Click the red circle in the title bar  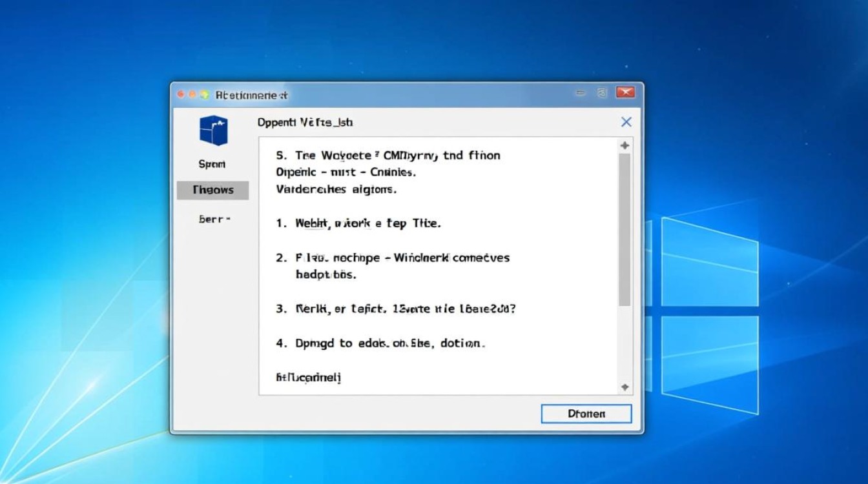[x=181, y=94]
